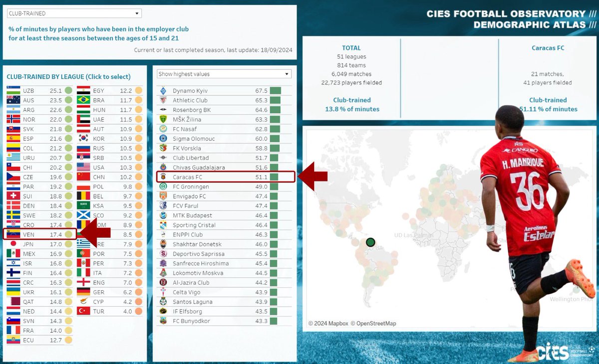599x364 pixels.
Task: Select the Athletic Club crest icon
Action: pos(163,100)
